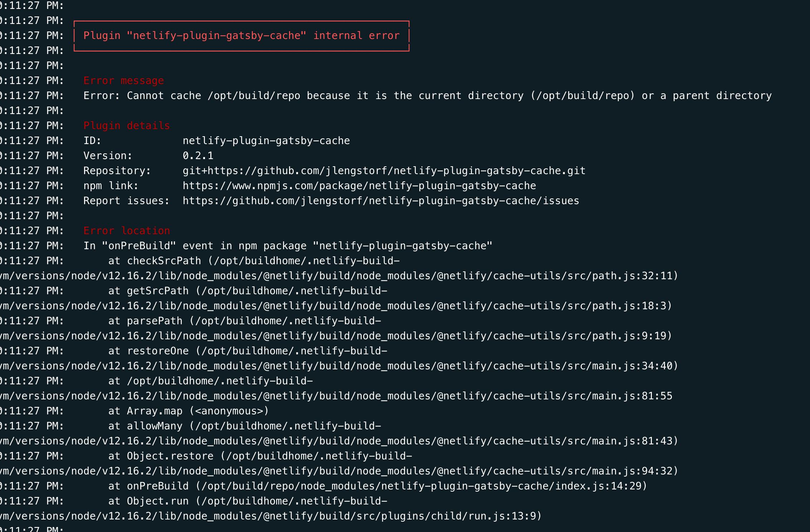
Task: Click the Version value '0.2.1'
Action: 198,156
